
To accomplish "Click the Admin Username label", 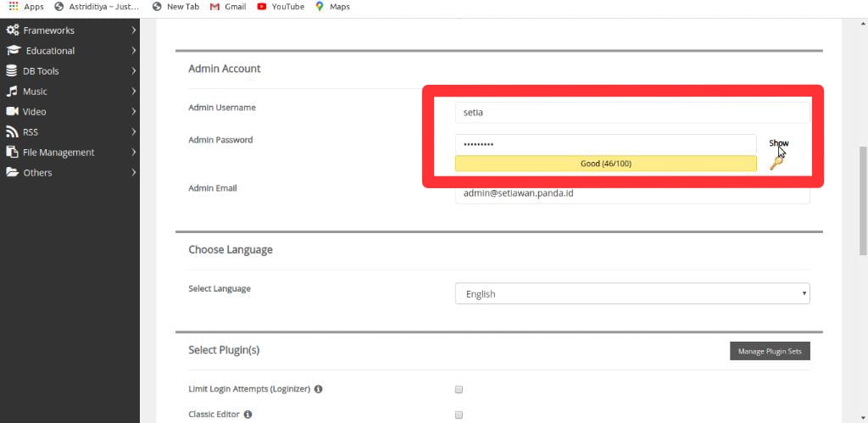I will (x=222, y=108).
